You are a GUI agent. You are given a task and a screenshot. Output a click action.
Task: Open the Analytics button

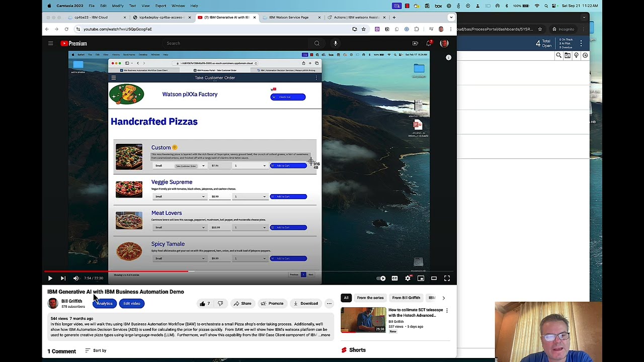(104, 304)
